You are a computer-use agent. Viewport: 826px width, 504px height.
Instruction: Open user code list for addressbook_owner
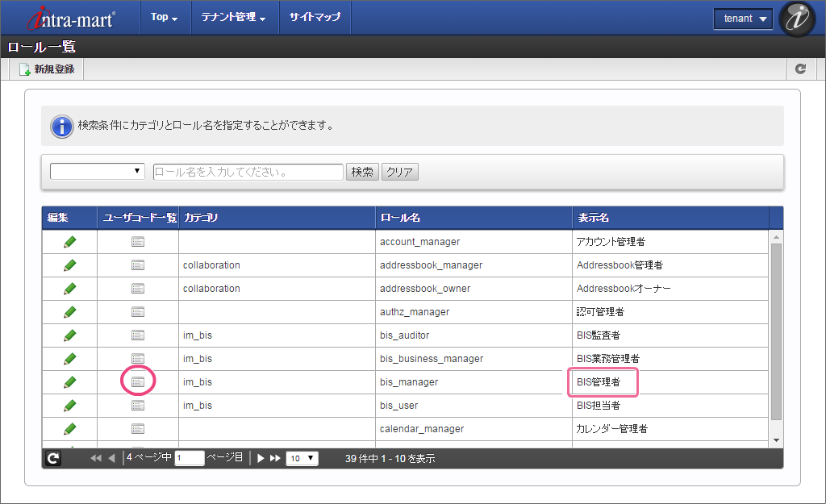coord(138,289)
